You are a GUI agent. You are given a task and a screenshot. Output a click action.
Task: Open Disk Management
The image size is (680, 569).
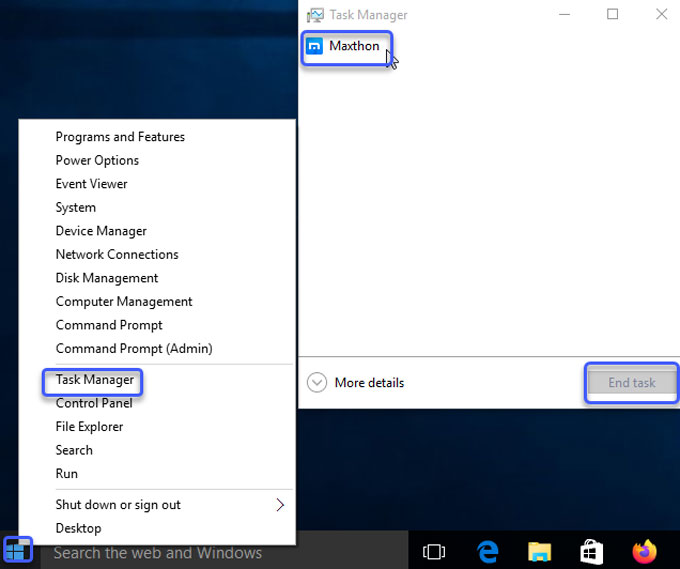(107, 278)
